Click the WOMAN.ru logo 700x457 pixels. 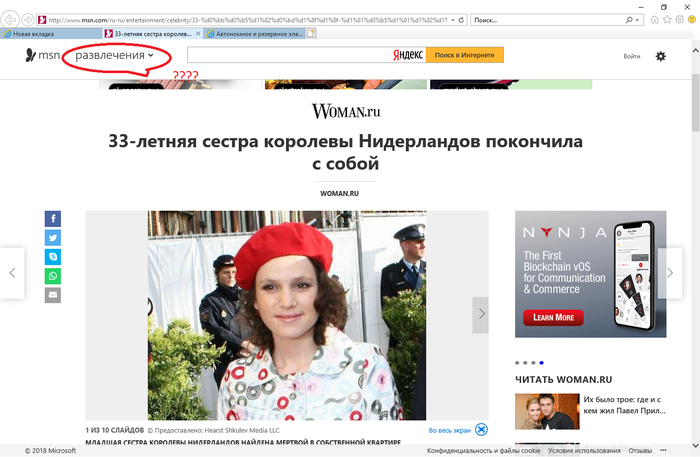coord(346,111)
